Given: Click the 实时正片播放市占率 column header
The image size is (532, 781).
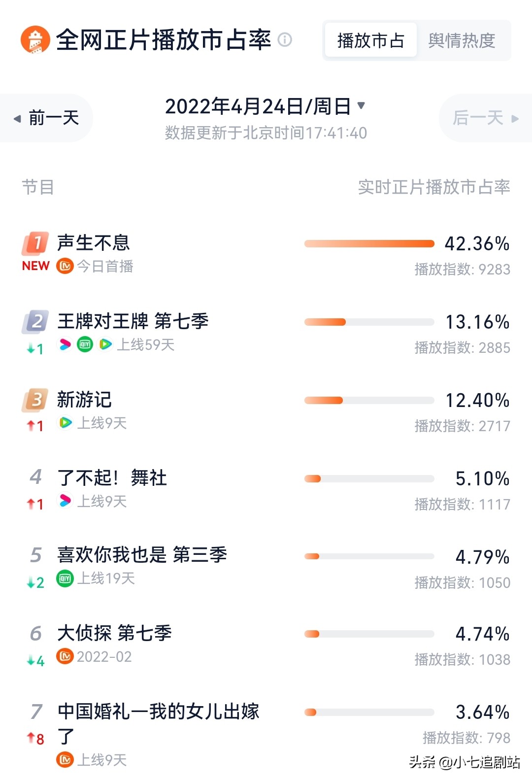Looking at the screenshot, I should [x=433, y=187].
